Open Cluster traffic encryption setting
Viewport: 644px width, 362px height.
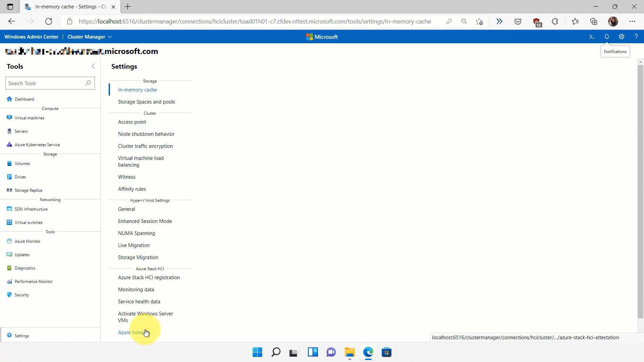145,146
